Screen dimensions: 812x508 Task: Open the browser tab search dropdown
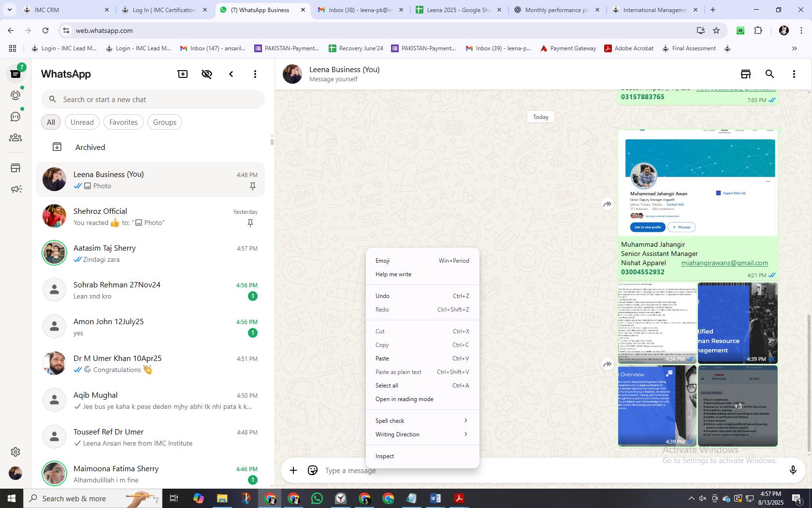(x=9, y=10)
